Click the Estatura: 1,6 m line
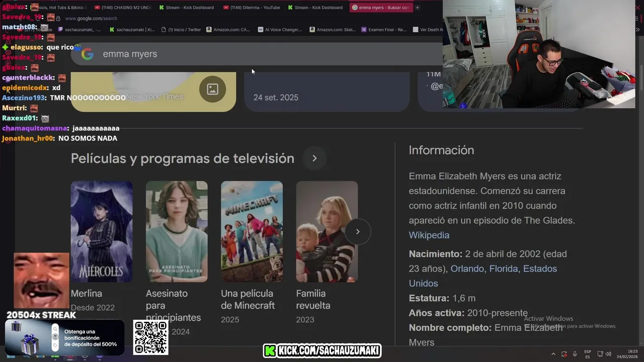Viewport: 644px width, 362px height. click(x=442, y=298)
